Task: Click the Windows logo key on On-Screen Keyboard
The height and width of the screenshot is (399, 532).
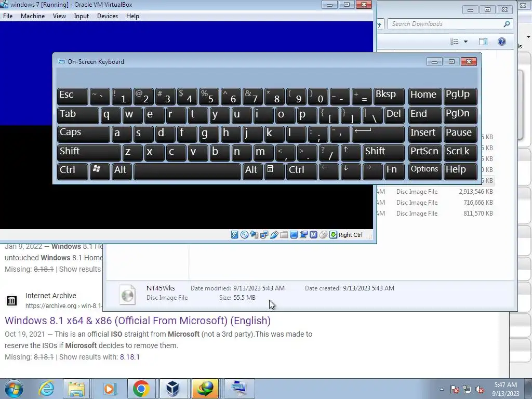Action: click(100, 171)
